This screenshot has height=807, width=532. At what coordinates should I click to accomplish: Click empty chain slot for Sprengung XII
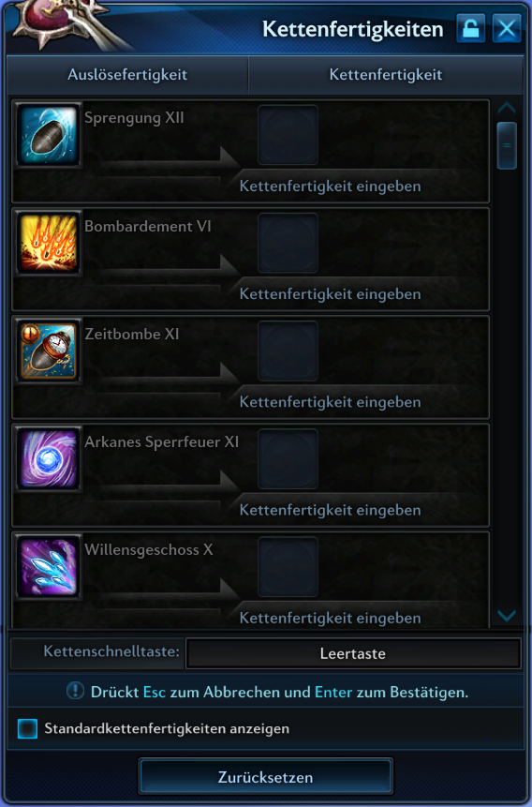pyautogui.click(x=288, y=135)
